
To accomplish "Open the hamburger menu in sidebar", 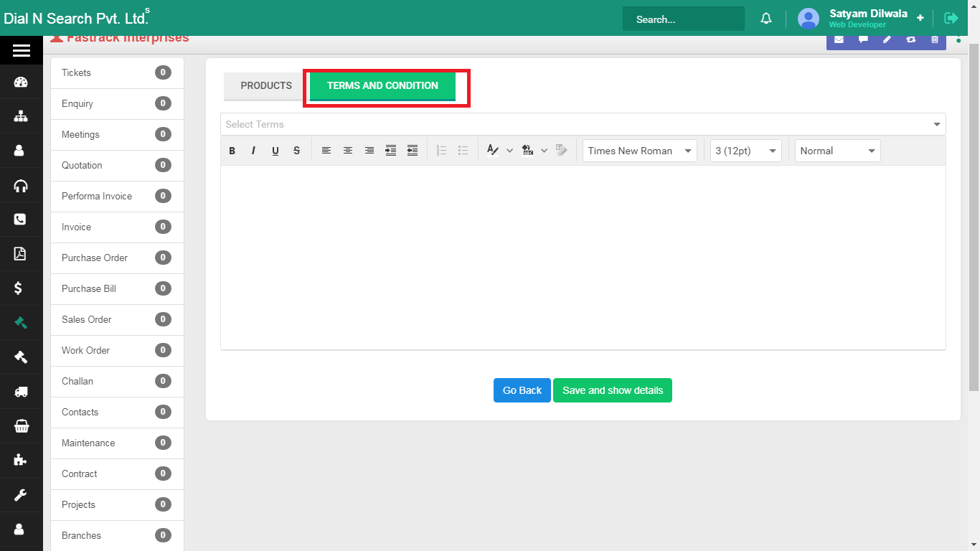I will coord(21,50).
